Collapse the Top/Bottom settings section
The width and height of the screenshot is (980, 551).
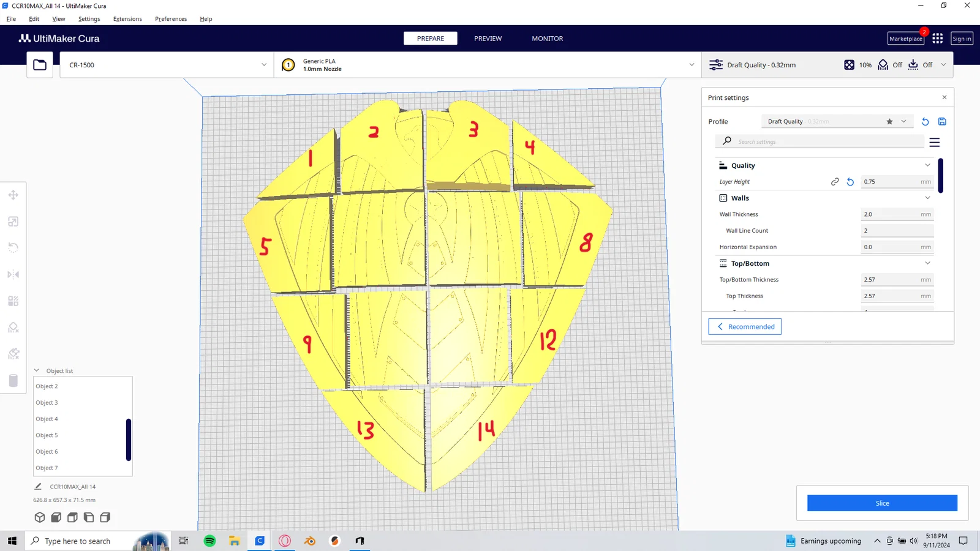pos(927,263)
